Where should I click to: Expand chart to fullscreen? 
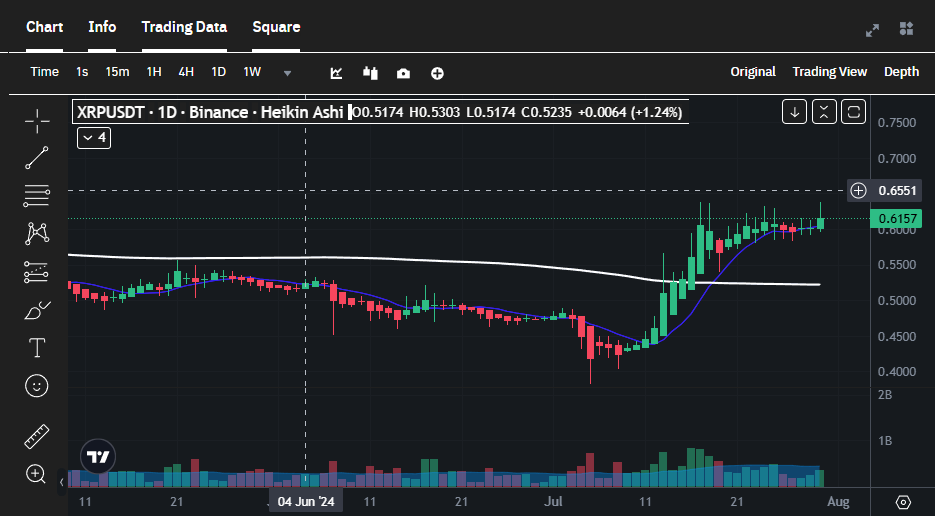click(x=872, y=30)
